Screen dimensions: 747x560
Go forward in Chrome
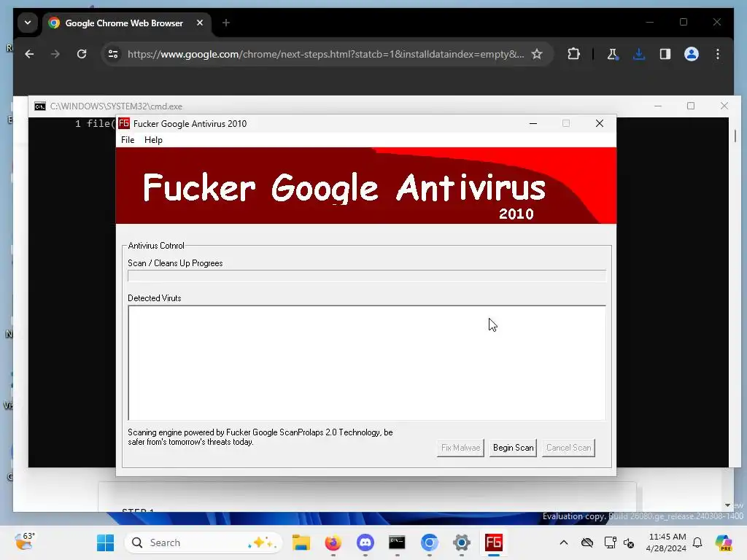(x=55, y=54)
